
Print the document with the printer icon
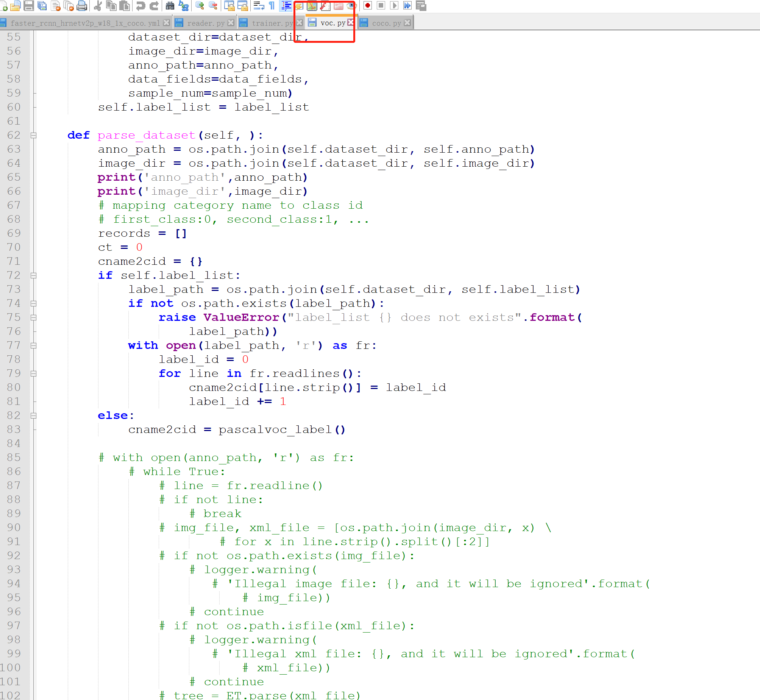[x=82, y=6]
